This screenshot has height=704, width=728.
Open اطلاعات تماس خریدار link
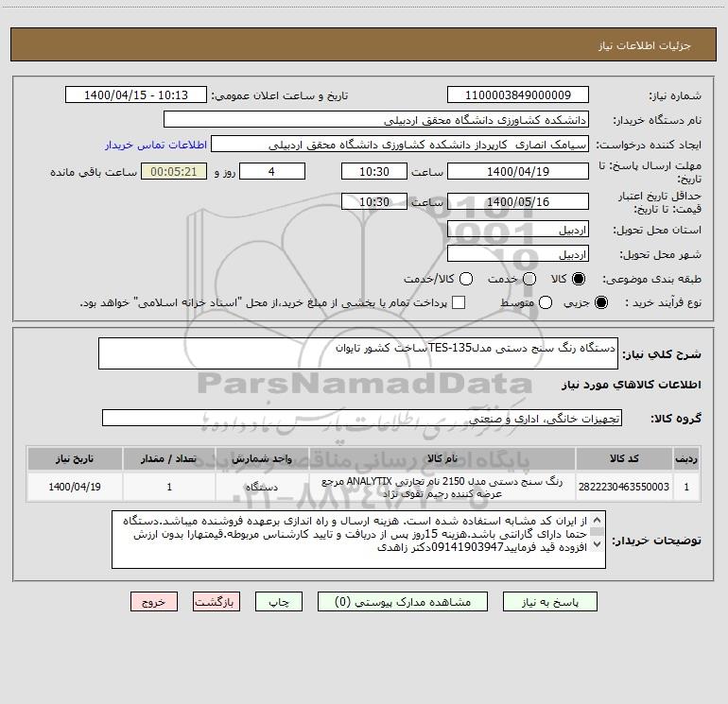point(156,145)
